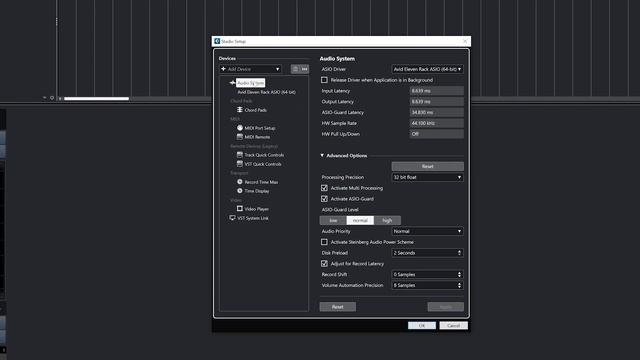Select the Audio System device icon
The image size is (640, 360).
[x=232, y=83]
